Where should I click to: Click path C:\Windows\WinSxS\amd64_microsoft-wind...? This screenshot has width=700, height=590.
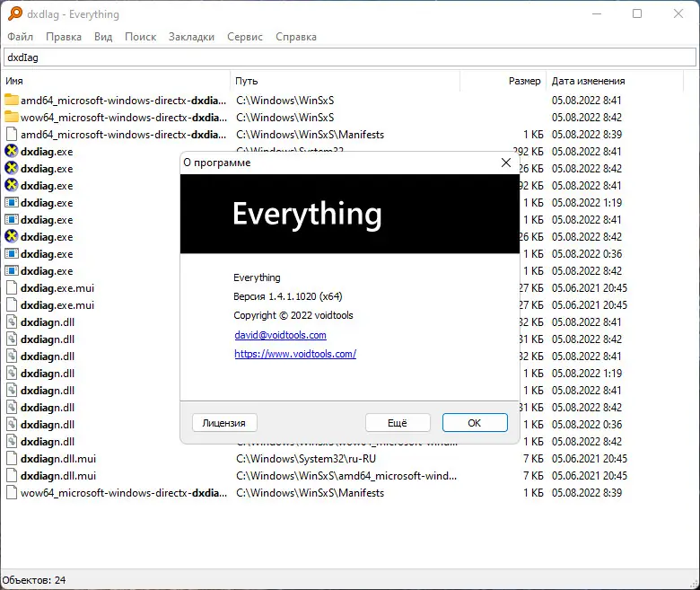[x=346, y=476]
